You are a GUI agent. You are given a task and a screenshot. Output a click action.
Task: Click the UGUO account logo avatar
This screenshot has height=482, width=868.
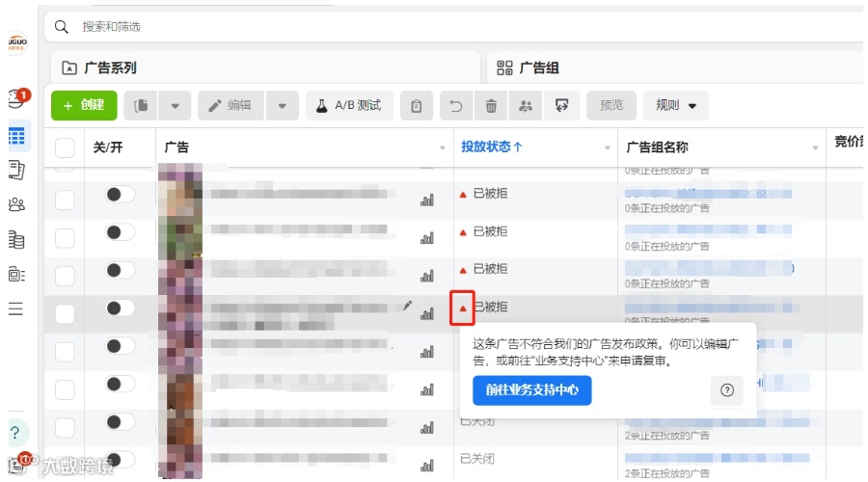click(17, 42)
